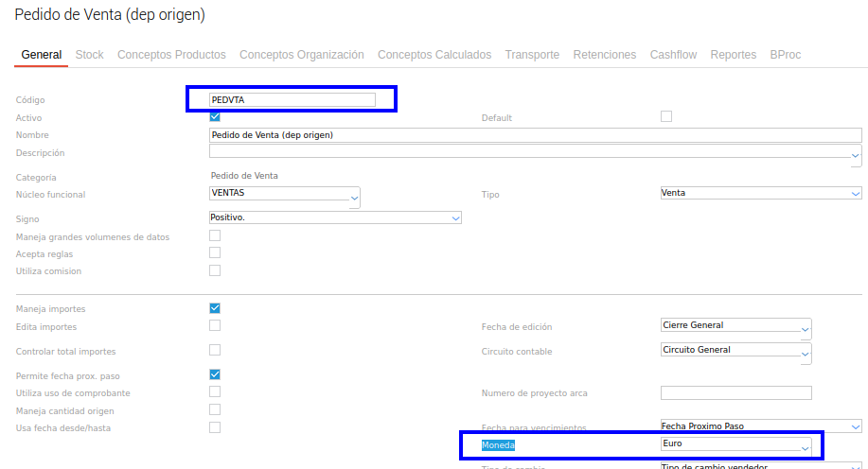The width and height of the screenshot is (868, 469).
Task: Toggle Maneja importes checkbox
Action: coord(215,308)
